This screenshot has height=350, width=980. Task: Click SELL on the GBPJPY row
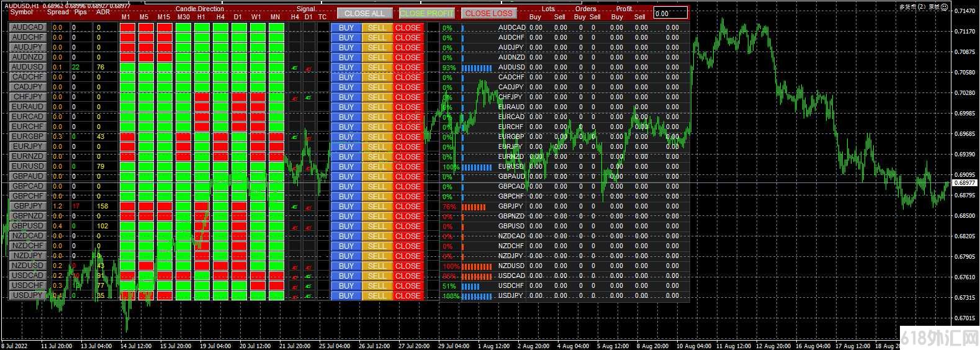(x=377, y=206)
